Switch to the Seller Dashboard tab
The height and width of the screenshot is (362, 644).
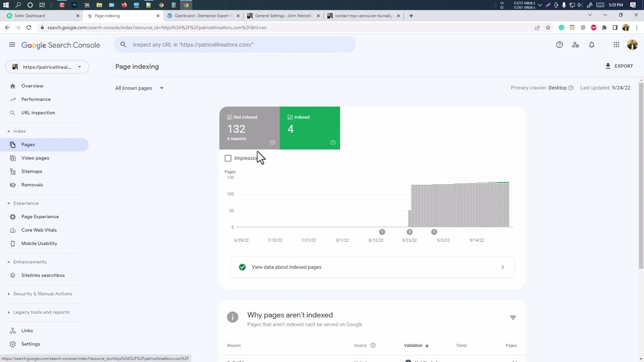41,16
